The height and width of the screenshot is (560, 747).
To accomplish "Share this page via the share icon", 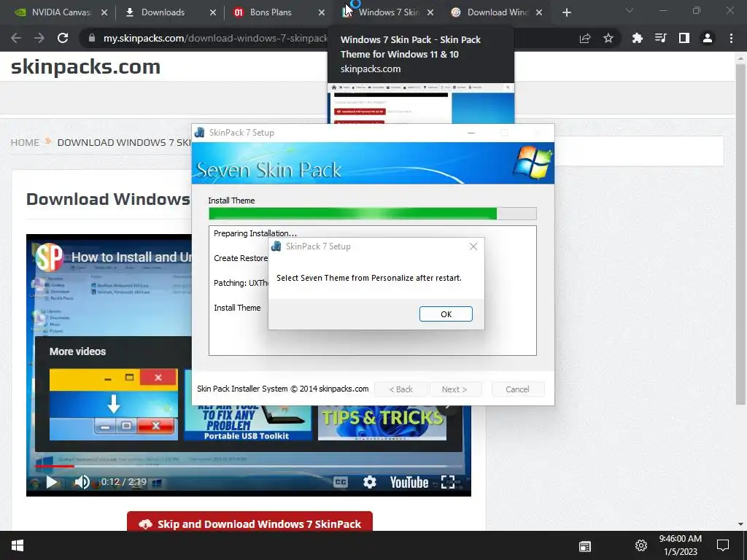I will point(585,38).
